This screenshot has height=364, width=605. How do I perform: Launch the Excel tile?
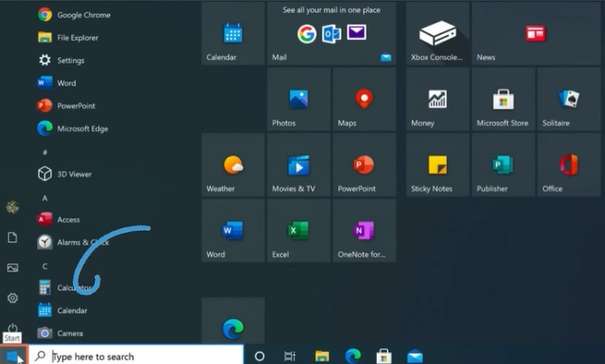[298, 230]
